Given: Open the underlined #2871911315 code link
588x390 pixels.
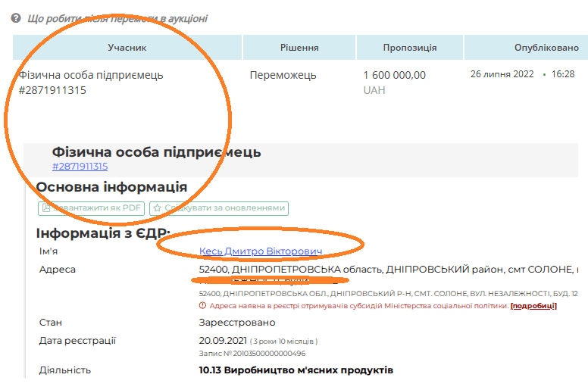Looking at the screenshot, I should tap(80, 167).
